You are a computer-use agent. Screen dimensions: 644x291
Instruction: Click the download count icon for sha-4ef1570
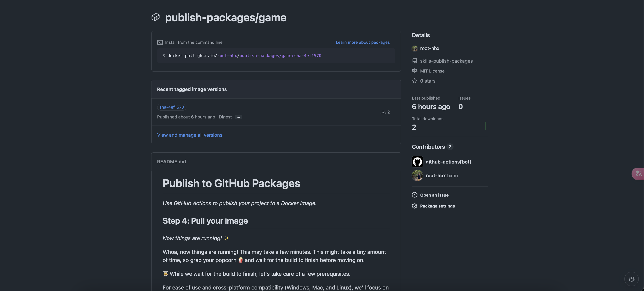pos(382,112)
